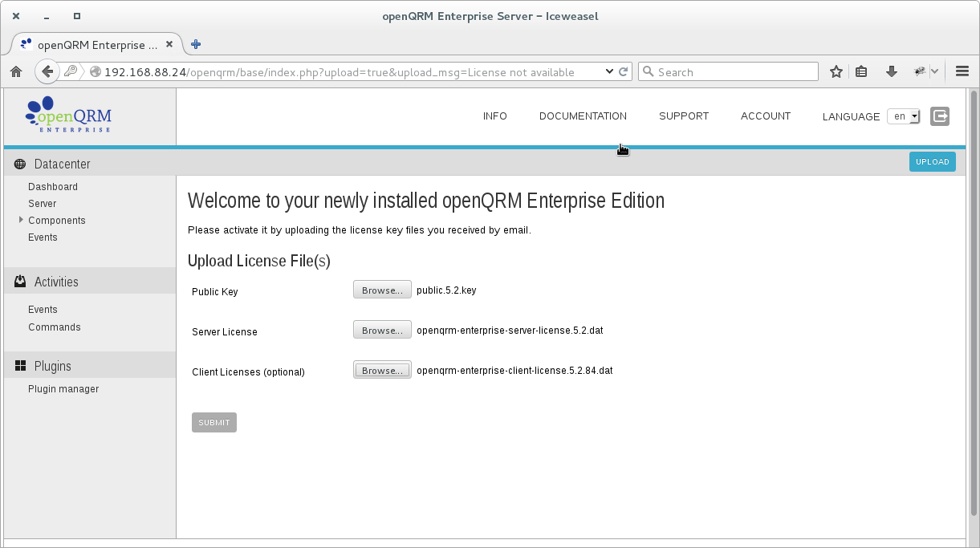Click the browser Search field

tap(728, 71)
